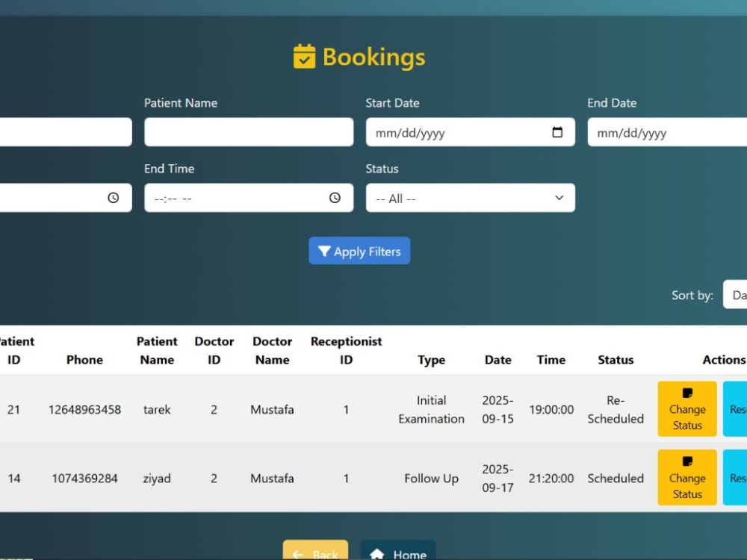Focus the Start Date field
747x560 pixels.
(x=470, y=132)
